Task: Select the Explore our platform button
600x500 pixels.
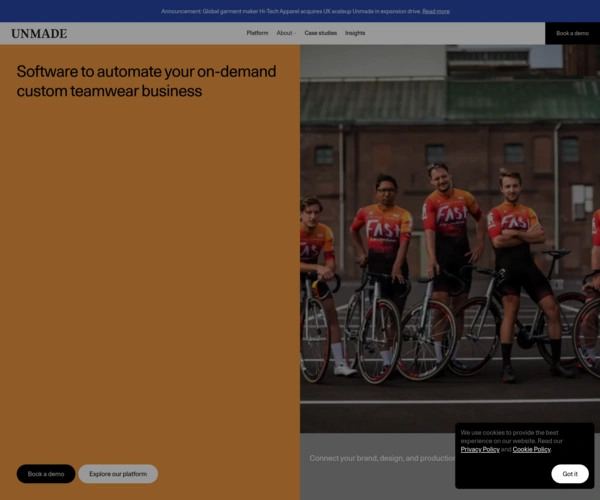Action: coord(118,474)
